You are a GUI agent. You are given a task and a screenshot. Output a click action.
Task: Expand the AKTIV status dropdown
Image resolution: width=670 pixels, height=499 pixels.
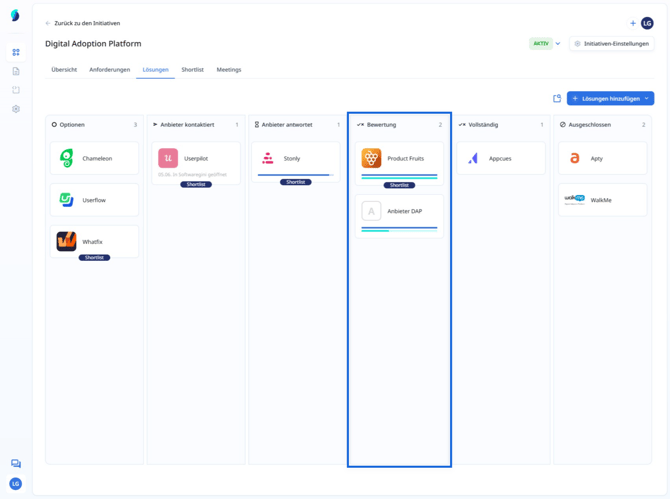click(558, 44)
